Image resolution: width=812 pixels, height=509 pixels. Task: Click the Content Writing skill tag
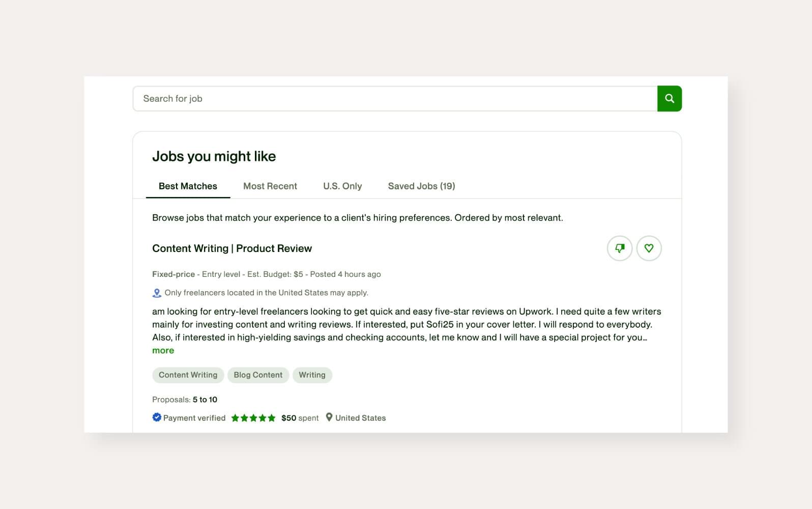click(x=188, y=375)
